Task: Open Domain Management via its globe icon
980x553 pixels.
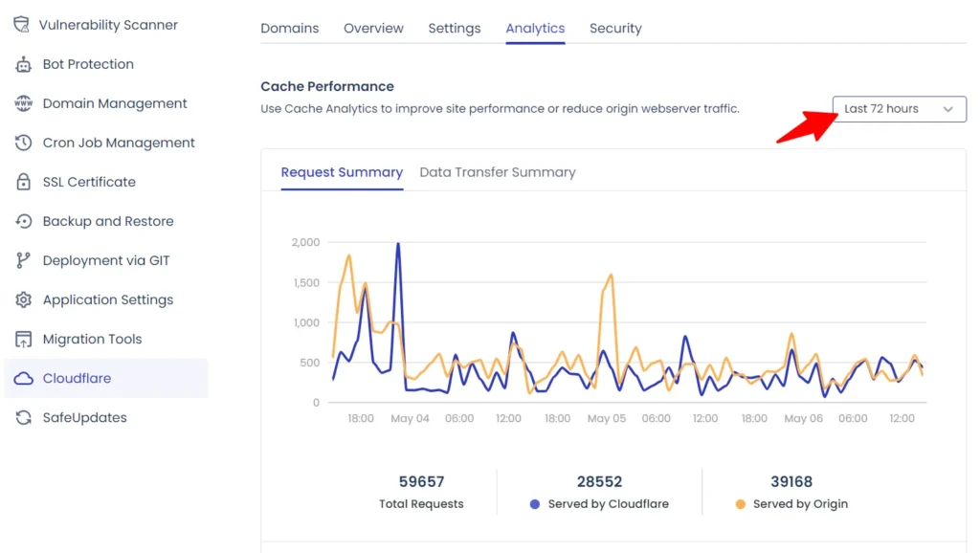Action: click(x=23, y=103)
